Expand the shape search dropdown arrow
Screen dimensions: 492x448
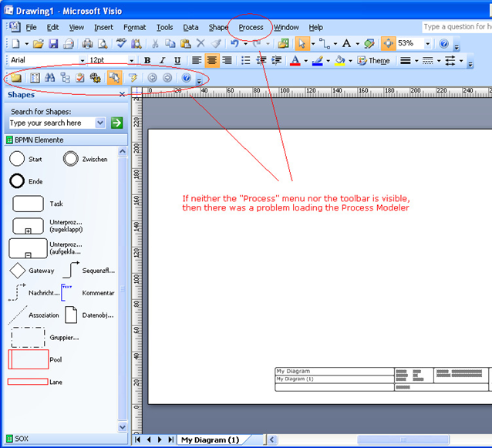[x=100, y=123]
